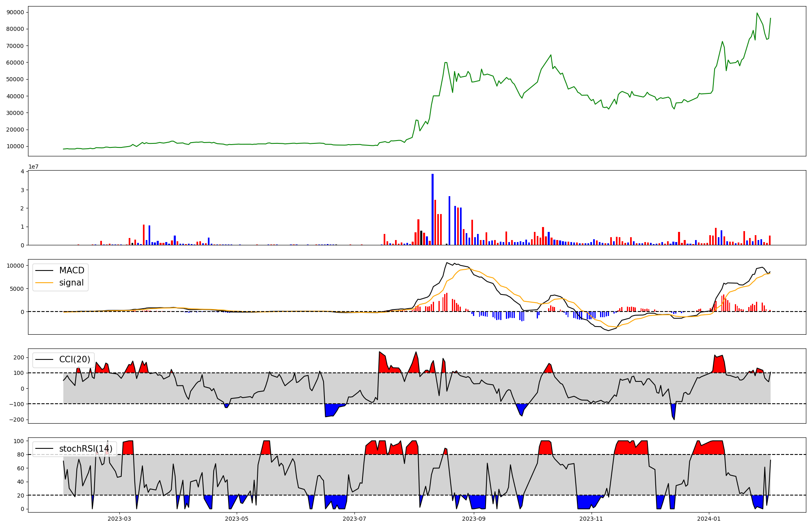Click the tallest blue volume bar
The height and width of the screenshot is (528, 812).
(432, 209)
